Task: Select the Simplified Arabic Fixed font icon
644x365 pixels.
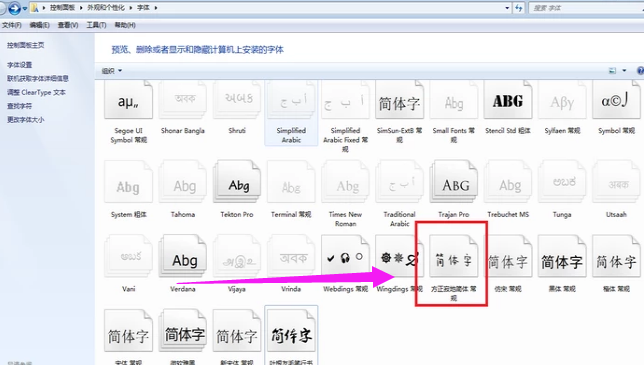Action: [x=345, y=101]
